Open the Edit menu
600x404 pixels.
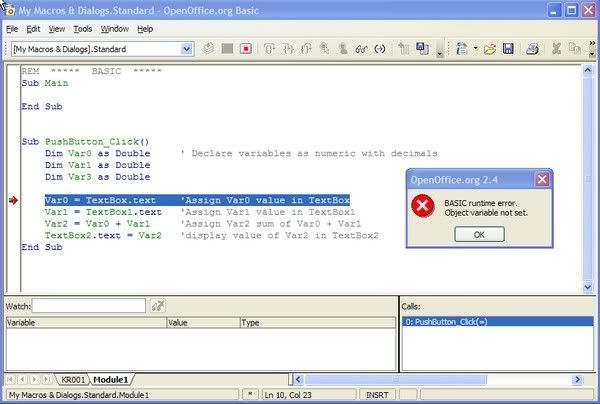tap(33, 29)
